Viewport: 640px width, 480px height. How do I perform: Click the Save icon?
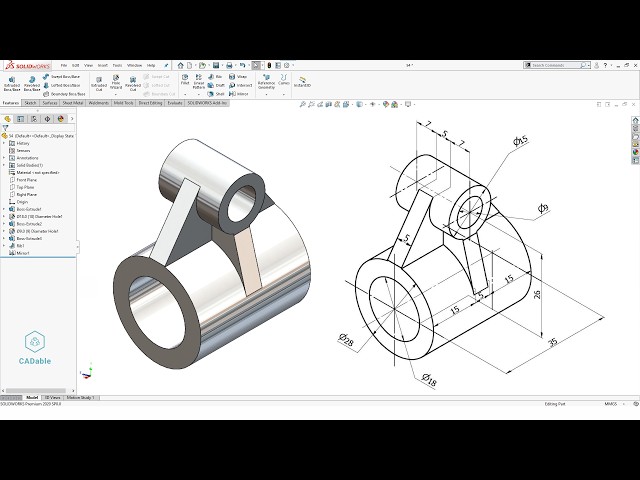pyautogui.click(x=216, y=65)
